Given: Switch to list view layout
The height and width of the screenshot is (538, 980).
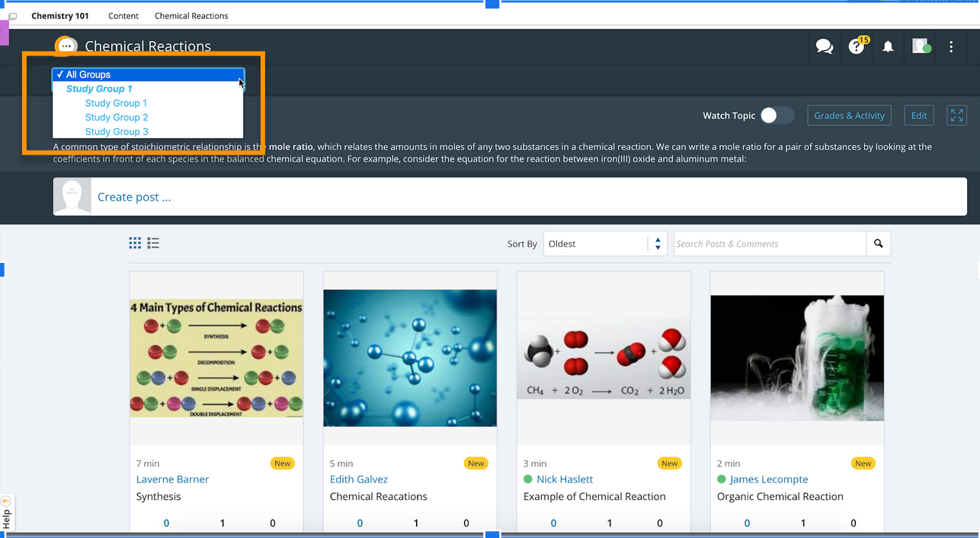Looking at the screenshot, I should pos(153,243).
